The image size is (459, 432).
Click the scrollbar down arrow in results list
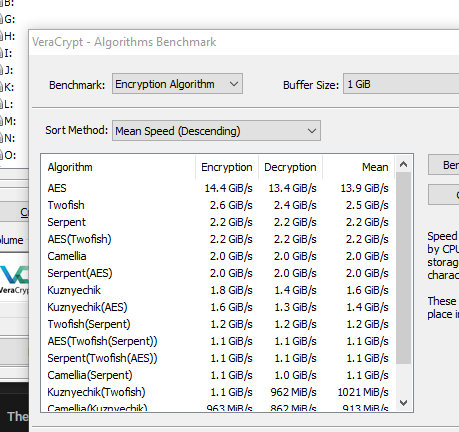click(x=403, y=403)
